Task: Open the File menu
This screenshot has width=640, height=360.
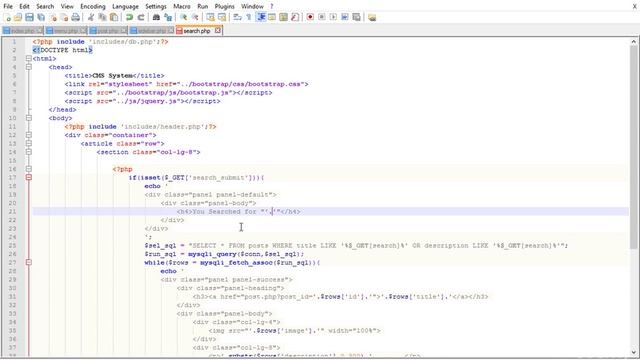Action: tap(8, 6)
